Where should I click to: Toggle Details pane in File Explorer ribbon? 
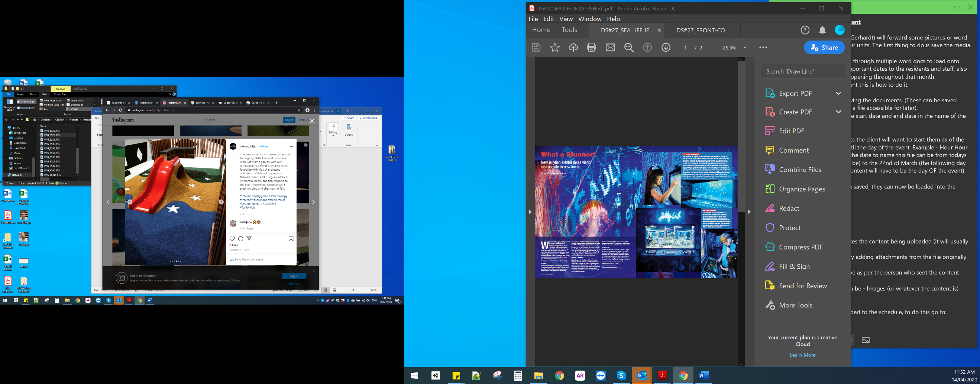[x=26, y=108]
